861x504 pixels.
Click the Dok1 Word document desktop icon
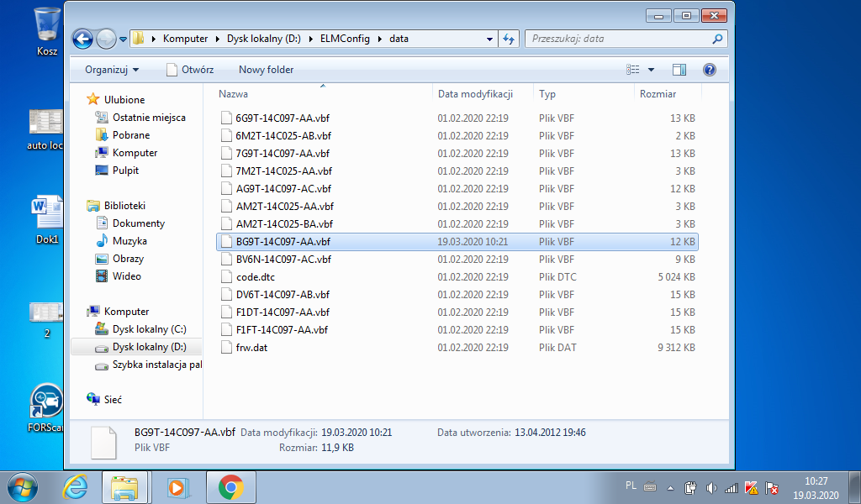[x=47, y=219]
